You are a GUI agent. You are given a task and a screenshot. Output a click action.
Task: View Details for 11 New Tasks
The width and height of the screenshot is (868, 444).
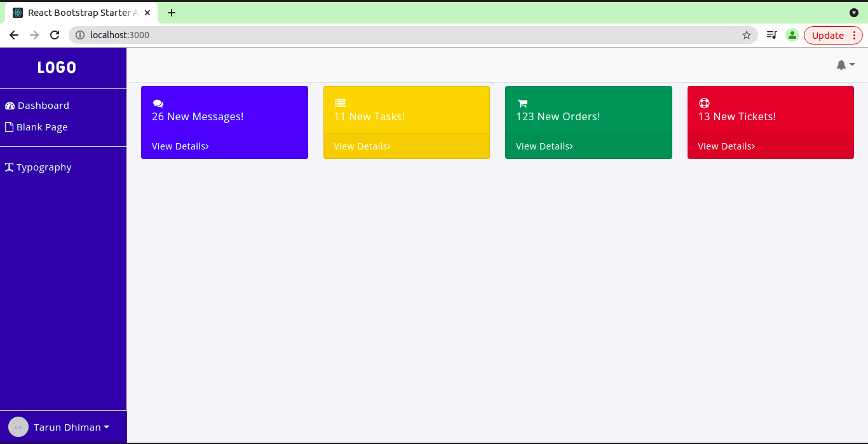click(362, 146)
